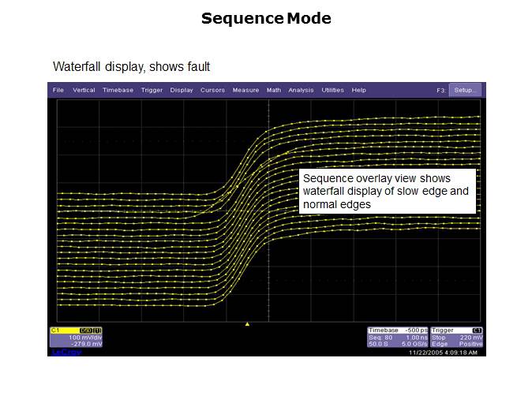Open the Vertical menu
The height and width of the screenshot is (399, 532).
[x=84, y=91]
